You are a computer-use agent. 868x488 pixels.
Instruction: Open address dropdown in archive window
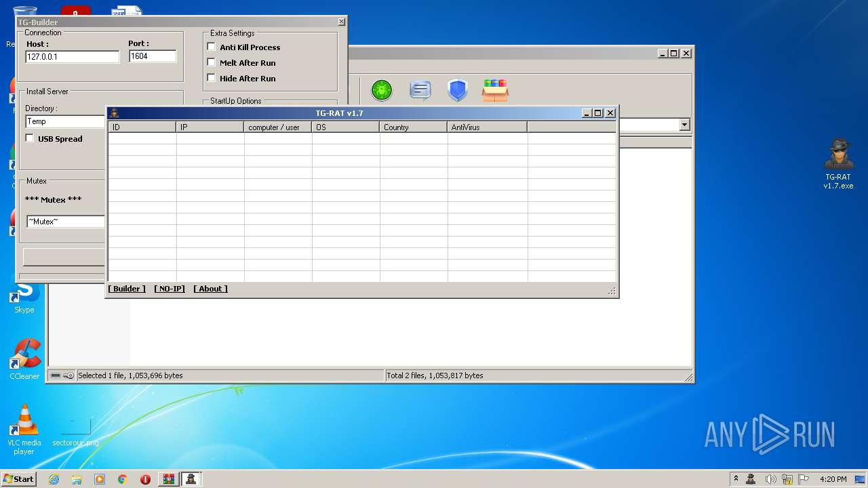(x=684, y=125)
